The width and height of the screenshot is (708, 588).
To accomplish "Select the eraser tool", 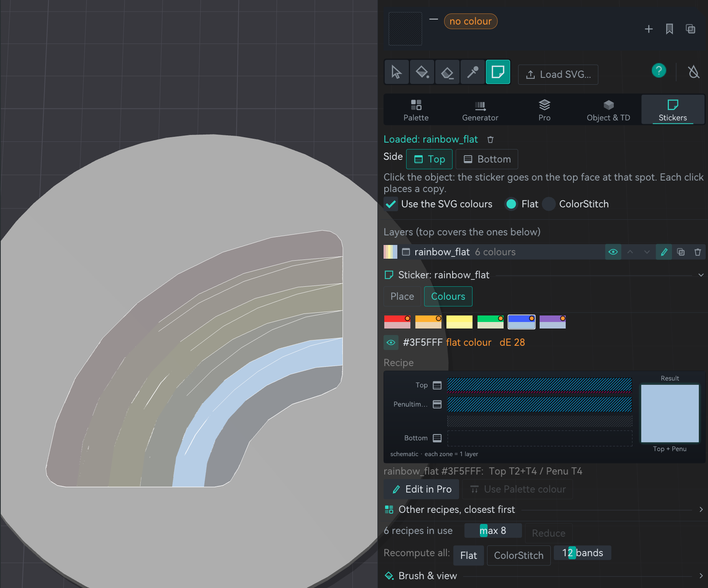I will [447, 72].
